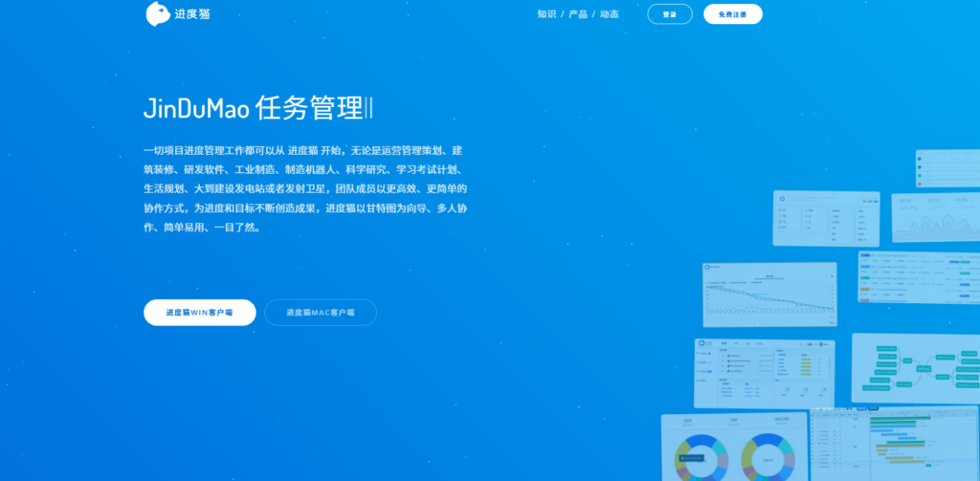The image size is (980, 481).
Task: Open the 产品 navigation menu item
Action: click(x=578, y=14)
